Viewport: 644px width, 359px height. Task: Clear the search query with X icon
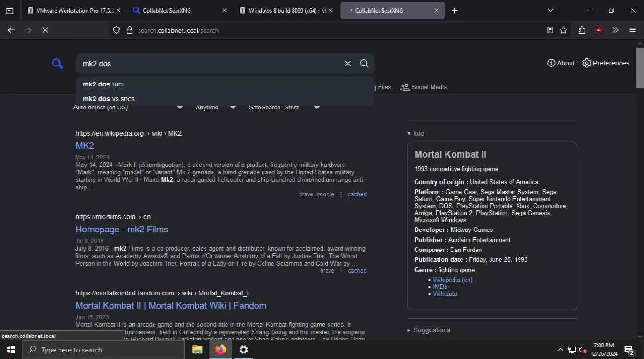348,64
